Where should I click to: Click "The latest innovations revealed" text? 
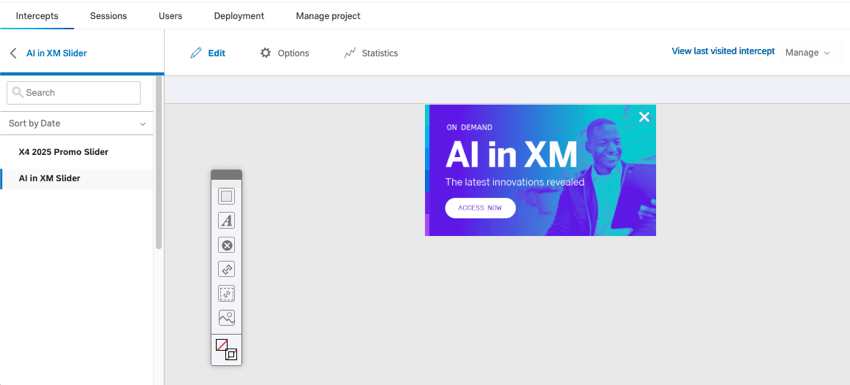click(x=515, y=182)
